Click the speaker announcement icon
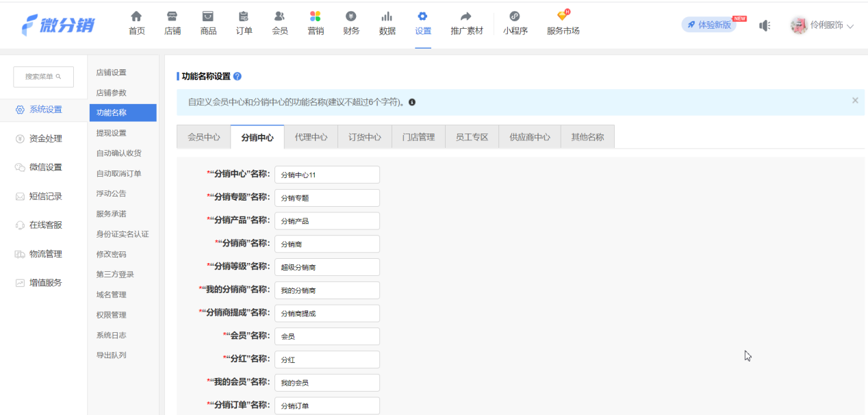868x415 pixels. [x=765, y=26]
